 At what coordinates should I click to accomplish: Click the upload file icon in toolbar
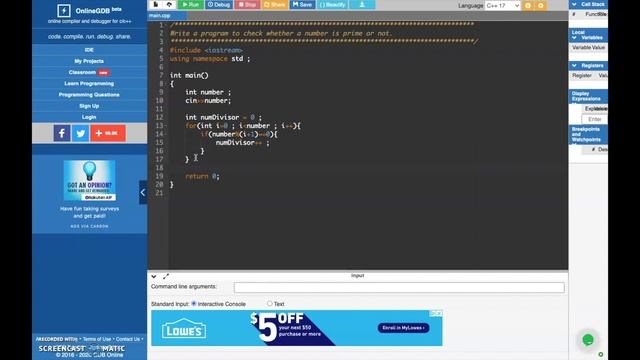pos(169,4)
